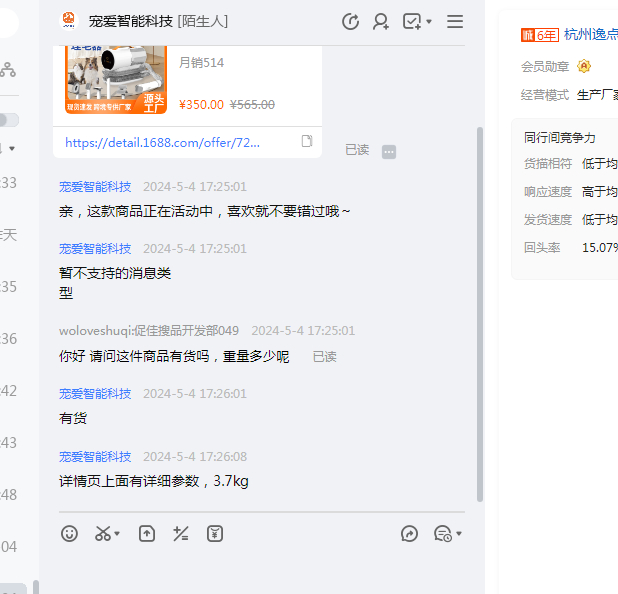
Task: Click the forward arrow bubble icon
Action: tap(409, 534)
